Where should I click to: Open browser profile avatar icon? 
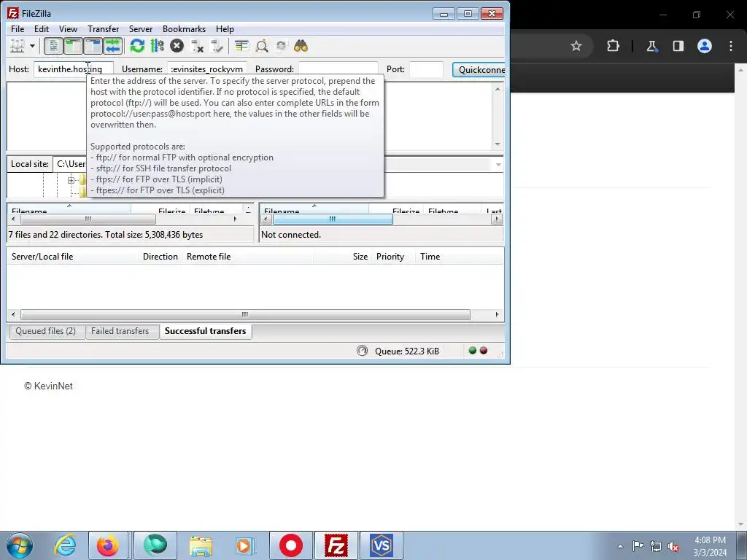click(705, 46)
